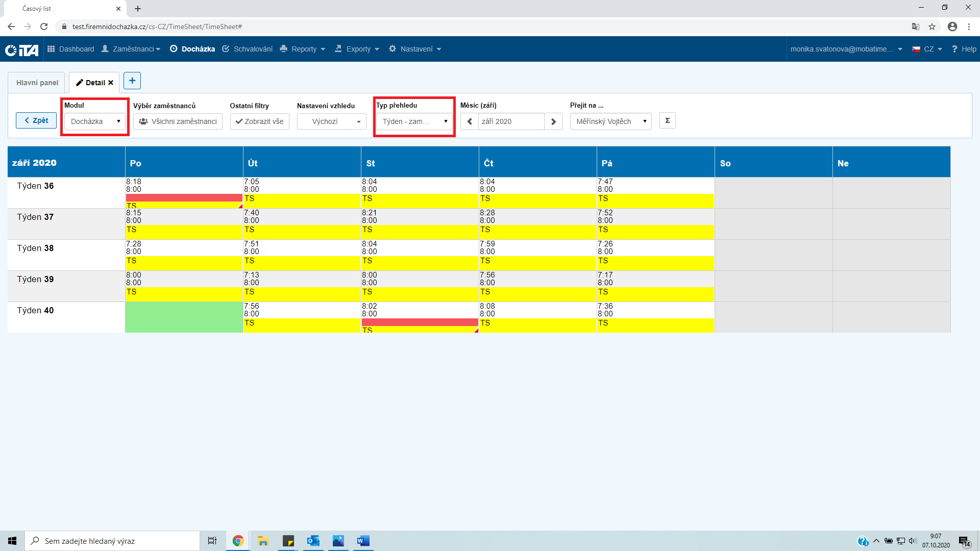Toggle Zobrazit vše filter
980x551 pixels.
coord(259,121)
